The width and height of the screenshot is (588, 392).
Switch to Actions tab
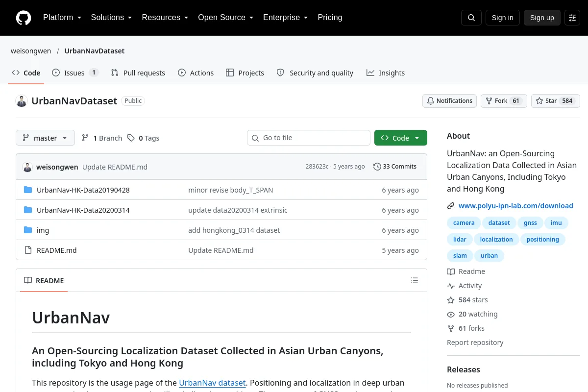click(196, 73)
